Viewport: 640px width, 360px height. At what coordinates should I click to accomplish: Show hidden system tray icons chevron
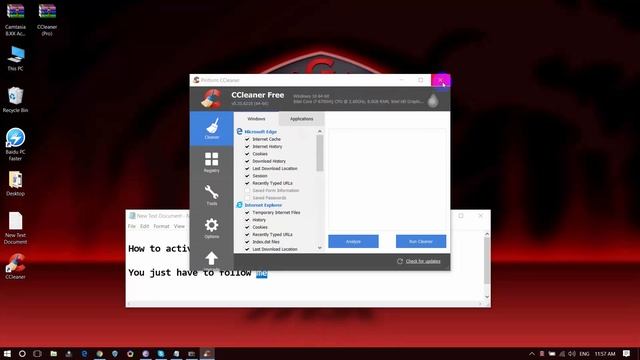click(531, 353)
